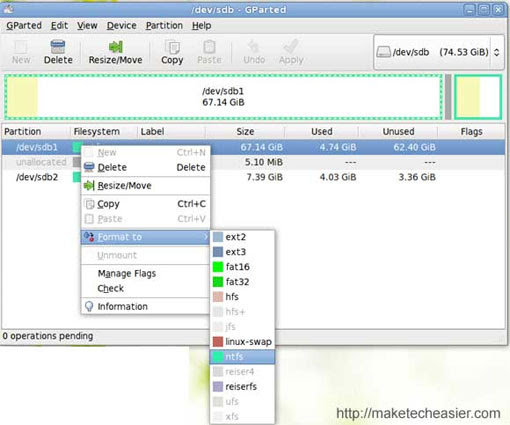Format to reiser4
This screenshot has height=425, width=510.
(242, 371)
